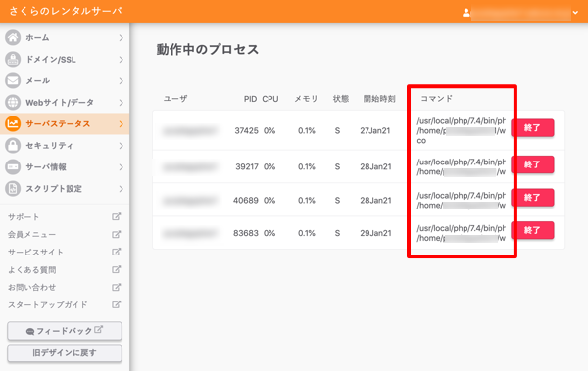Screen dimensions: 588x371
Task: Expand the ドメイン/SSL chevron
Action: pyautogui.click(x=121, y=60)
